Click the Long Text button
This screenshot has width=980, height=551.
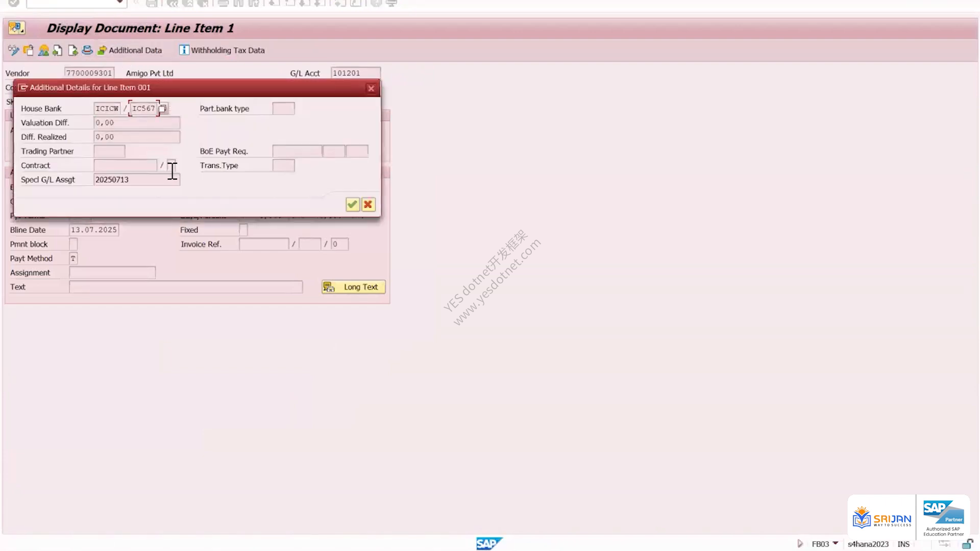353,287
